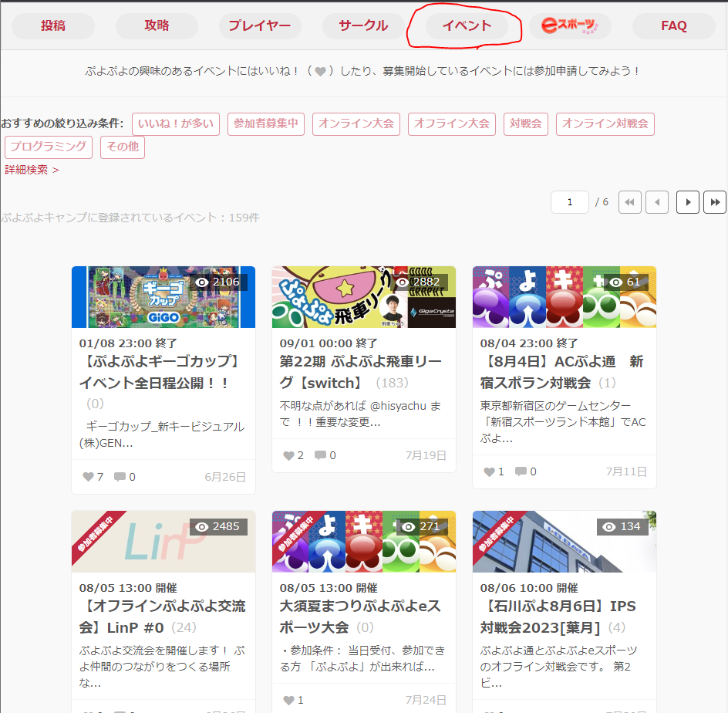Switch to the プレイヤー tab

[x=260, y=26]
